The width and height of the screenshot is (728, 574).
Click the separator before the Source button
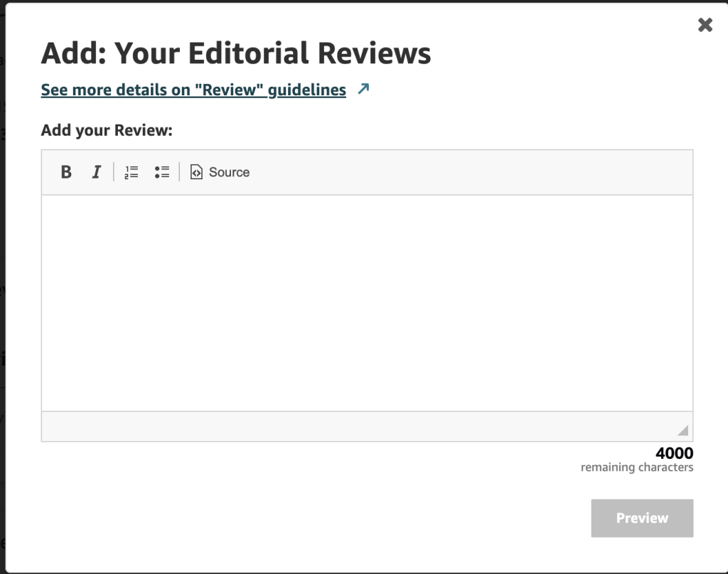pos(179,172)
